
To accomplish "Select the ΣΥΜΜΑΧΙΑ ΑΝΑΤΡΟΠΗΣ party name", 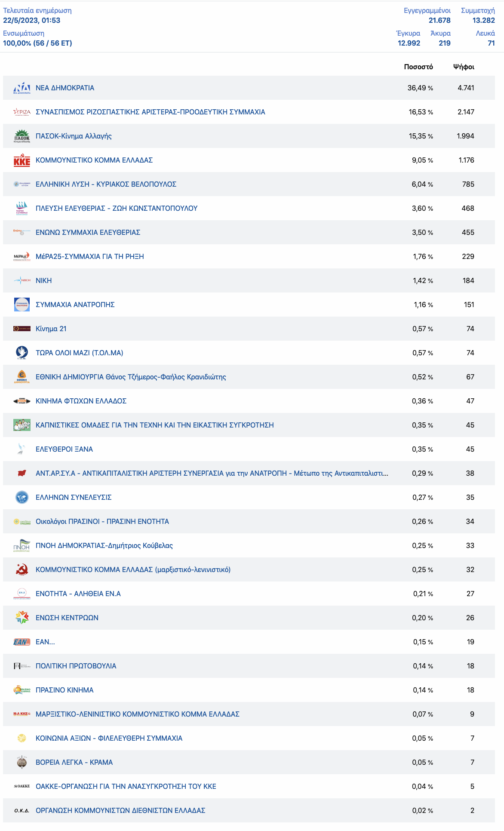I will [75, 305].
